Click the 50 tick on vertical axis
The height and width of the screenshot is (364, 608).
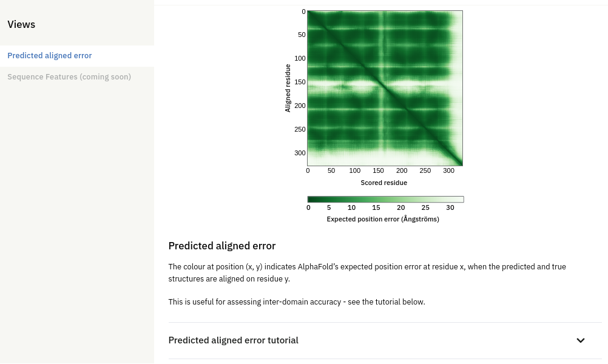[x=302, y=35]
